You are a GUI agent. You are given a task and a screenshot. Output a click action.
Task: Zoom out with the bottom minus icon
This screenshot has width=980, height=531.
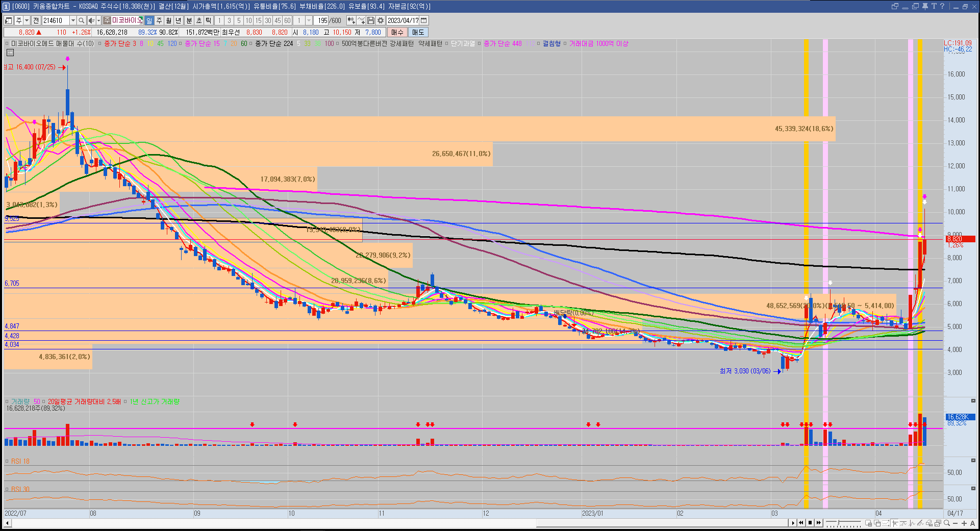[x=956, y=523]
